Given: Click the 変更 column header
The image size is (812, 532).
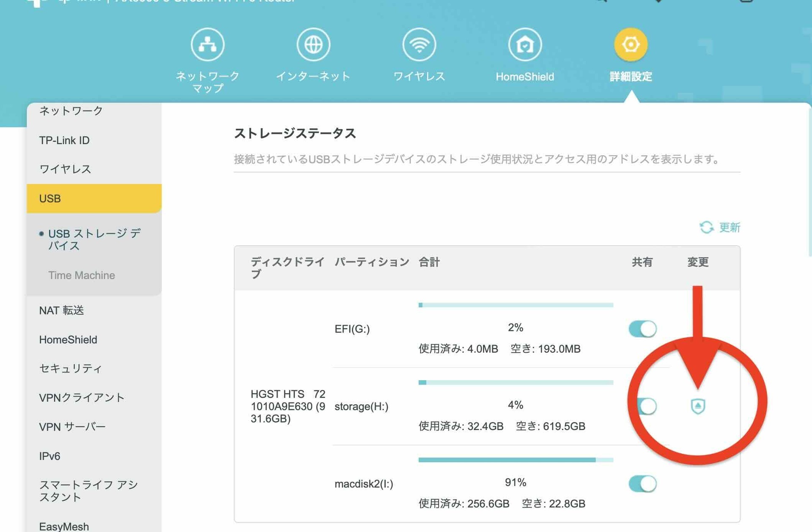Looking at the screenshot, I should [698, 262].
